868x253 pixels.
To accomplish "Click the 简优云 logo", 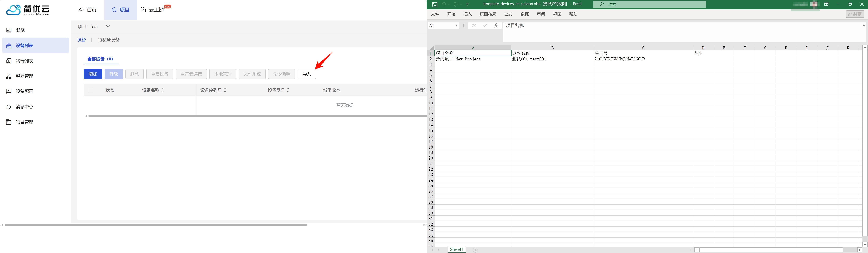I will tap(28, 10).
